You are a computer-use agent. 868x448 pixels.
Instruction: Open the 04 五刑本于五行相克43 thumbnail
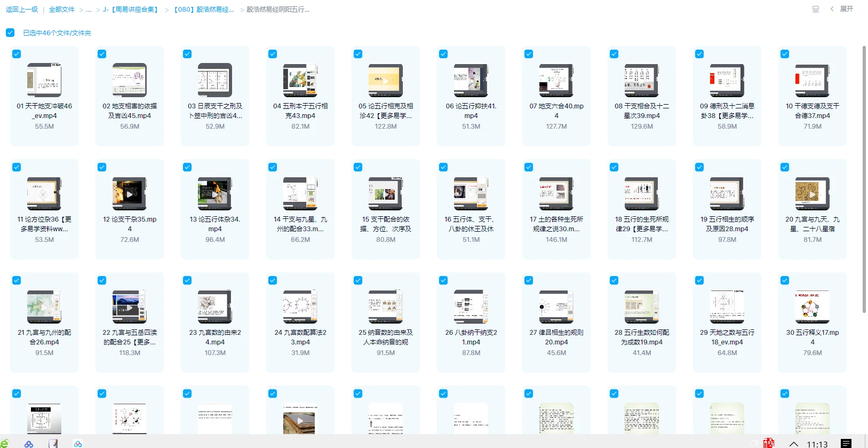pyautogui.click(x=300, y=80)
